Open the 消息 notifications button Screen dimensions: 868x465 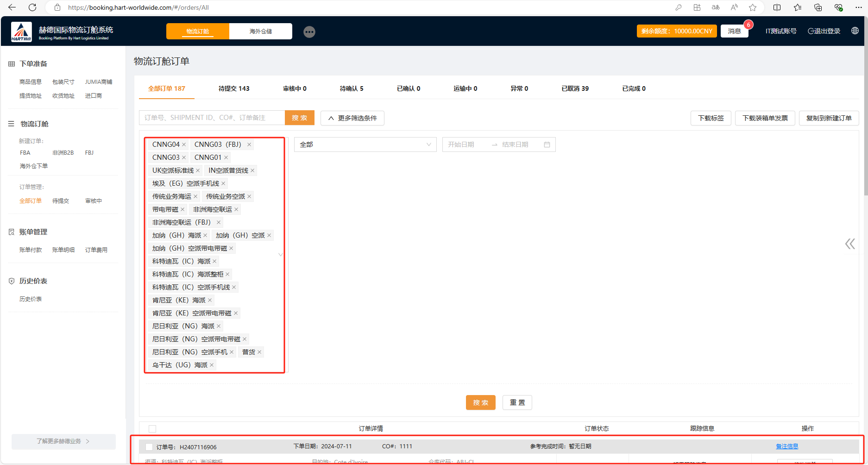coord(735,31)
